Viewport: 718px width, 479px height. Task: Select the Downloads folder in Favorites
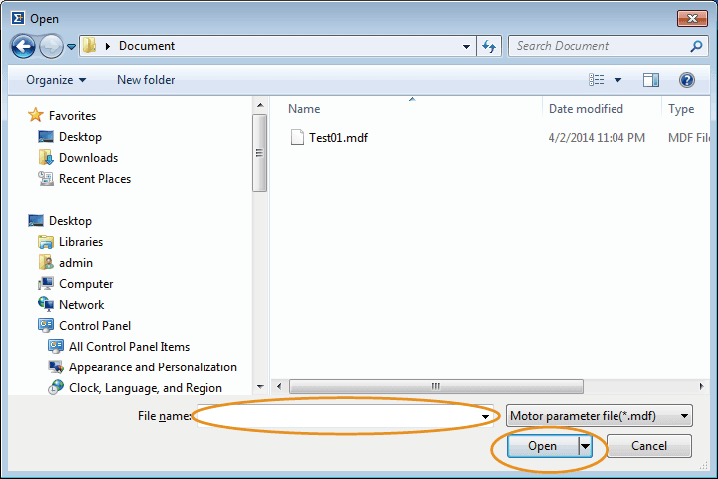tap(88, 158)
